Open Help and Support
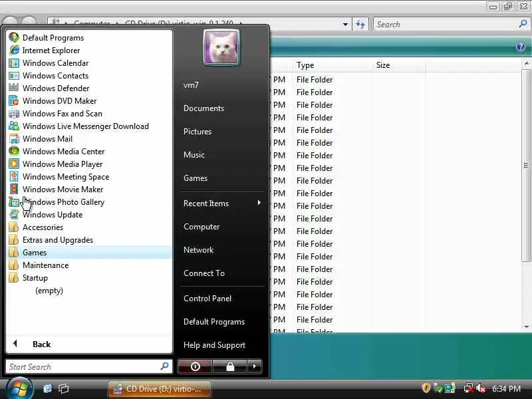This screenshot has width=532, height=399. tap(214, 345)
